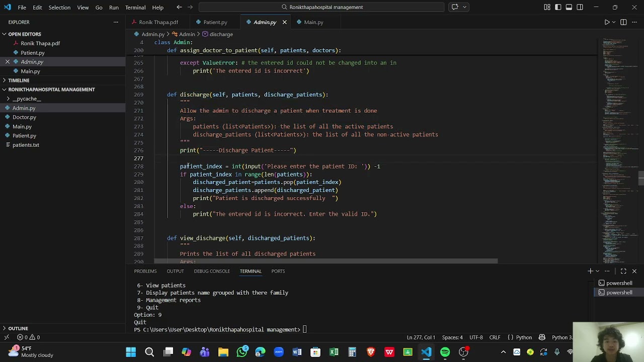644x362 pixels.
Task: Click the Customize Layout icon
Action: (547, 7)
